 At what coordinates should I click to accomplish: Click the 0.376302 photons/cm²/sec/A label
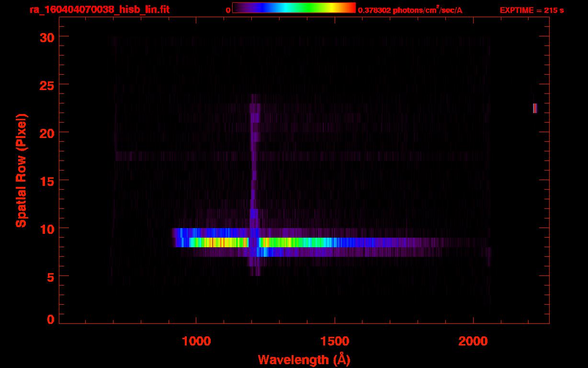pyautogui.click(x=410, y=10)
